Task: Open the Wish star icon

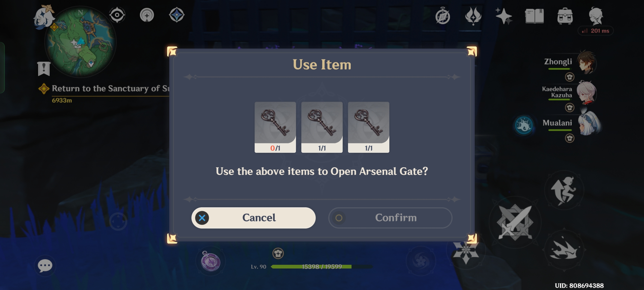Action: [503, 16]
